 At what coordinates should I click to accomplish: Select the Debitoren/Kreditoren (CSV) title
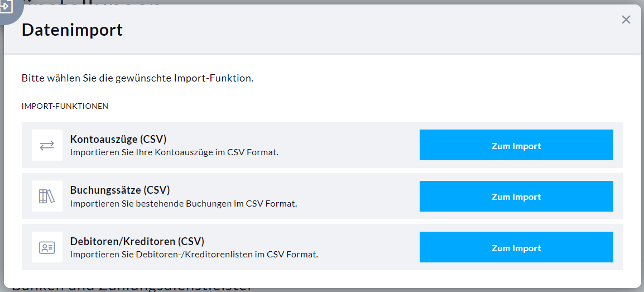click(x=137, y=241)
